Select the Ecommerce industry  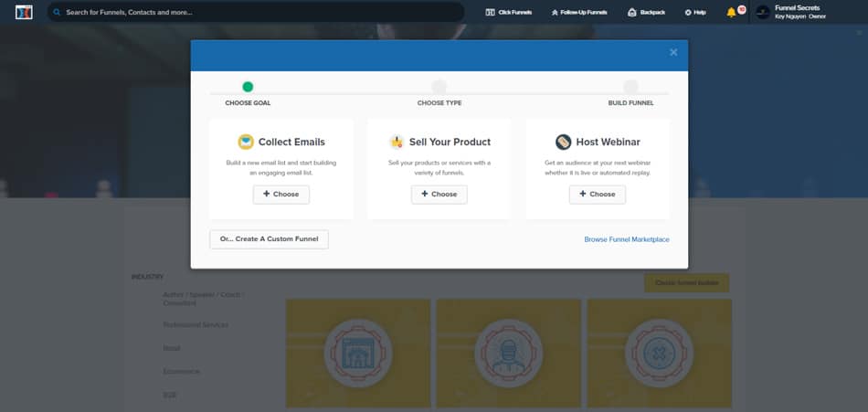(x=181, y=372)
